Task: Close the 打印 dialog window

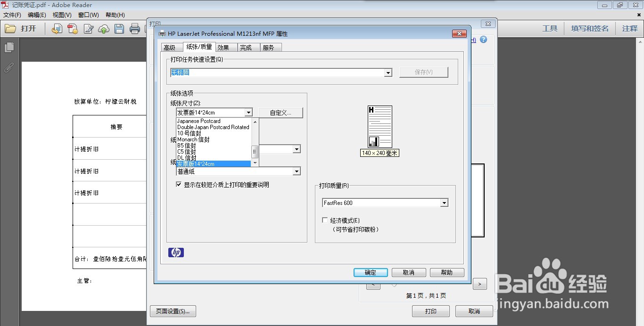Action: 488,24
